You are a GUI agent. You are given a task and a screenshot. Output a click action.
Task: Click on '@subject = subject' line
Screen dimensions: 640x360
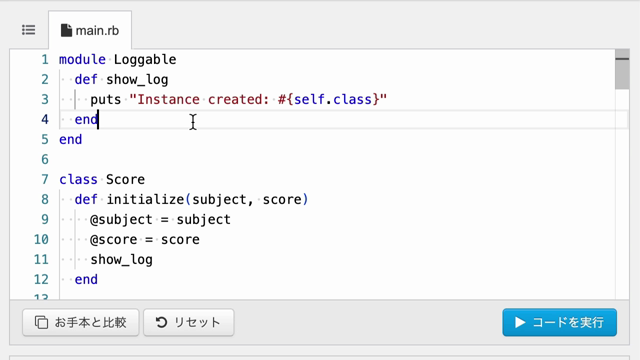[x=160, y=220]
